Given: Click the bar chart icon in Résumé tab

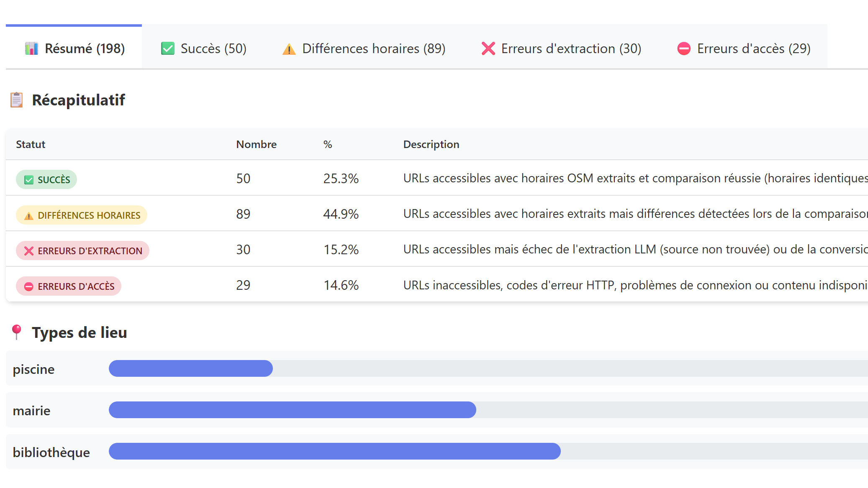Looking at the screenshot, I should 31,49.
